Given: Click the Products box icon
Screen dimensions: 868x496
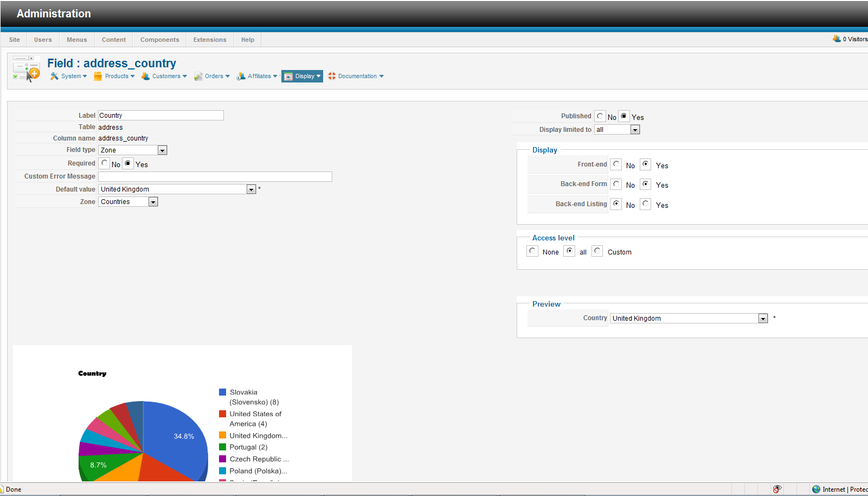Looking at the screenshot, I should (98, 77).
